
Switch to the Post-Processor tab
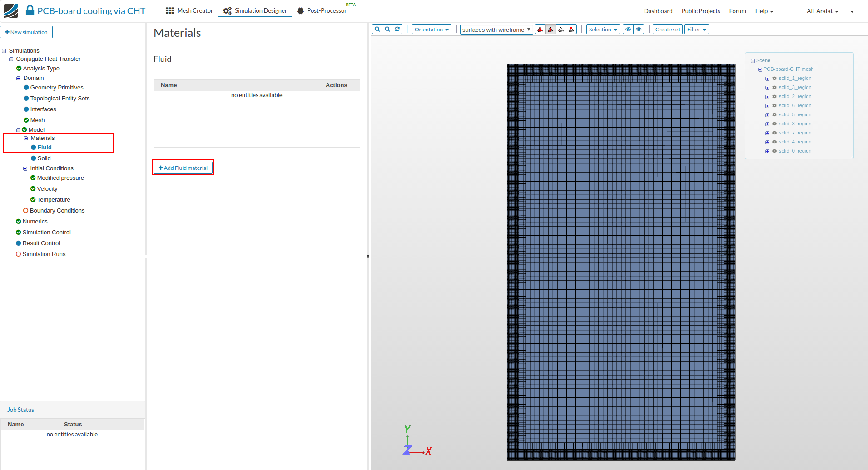point(322,10)
